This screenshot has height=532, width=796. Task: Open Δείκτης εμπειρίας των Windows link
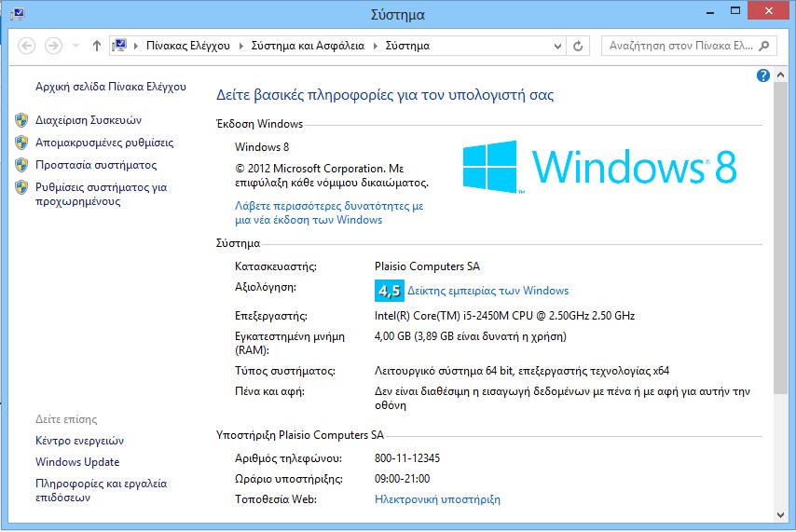(487, 291)
